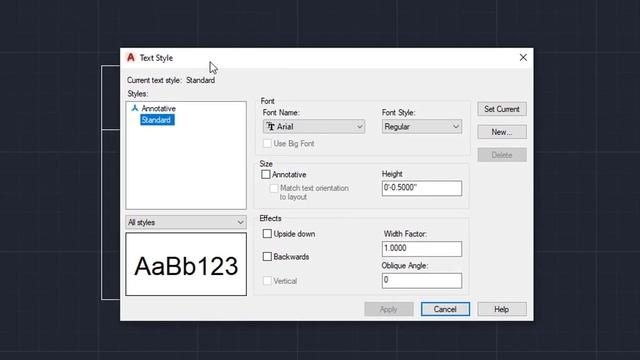The width and height of the screenshot is (640, 360).
Task: Open the Font Name dropdown
Action: 314,127
